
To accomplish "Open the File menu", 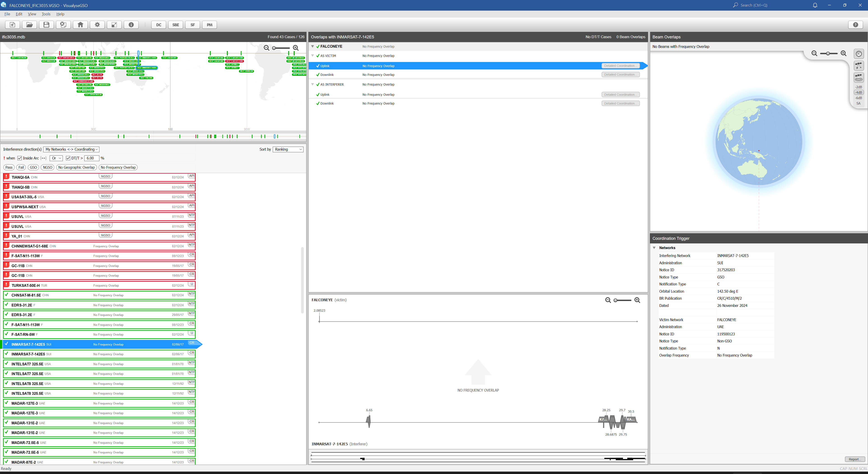I will tap(7, 14).
